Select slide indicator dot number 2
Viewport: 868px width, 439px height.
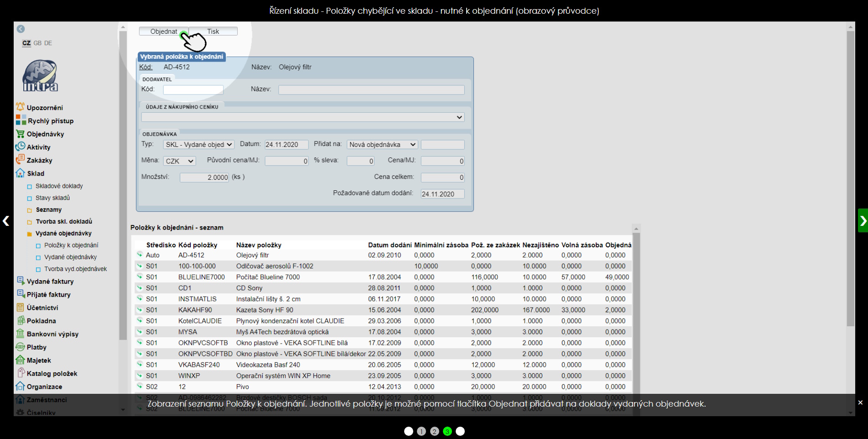click(434, 431)
